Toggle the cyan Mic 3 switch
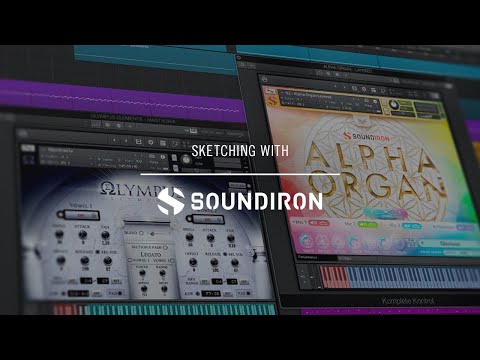The width and height of the screenshot is (480, 360). [x=411, y=226]
